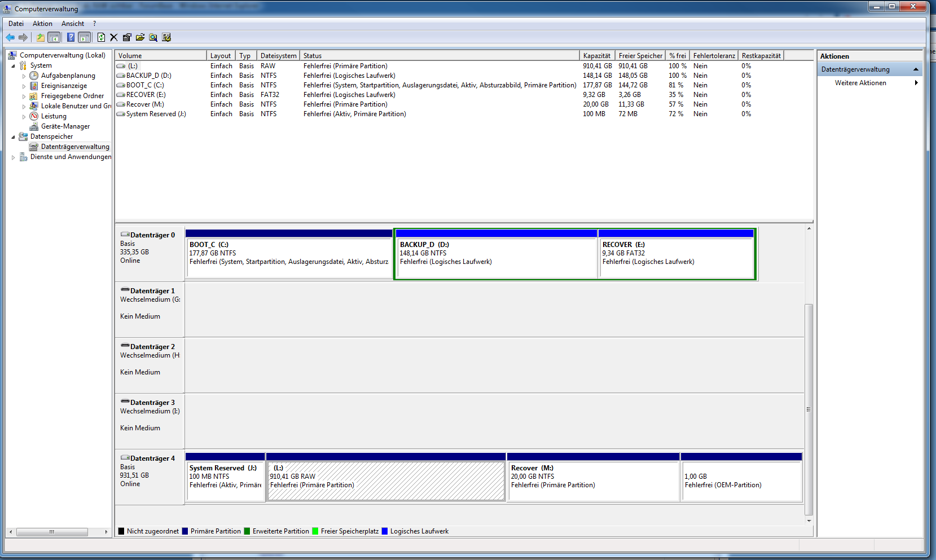Image resolution: width=936 pixels, height=560 pixels.
Task: Click the BOOT_C (C:) partition block
Action: tap(289, 254)
